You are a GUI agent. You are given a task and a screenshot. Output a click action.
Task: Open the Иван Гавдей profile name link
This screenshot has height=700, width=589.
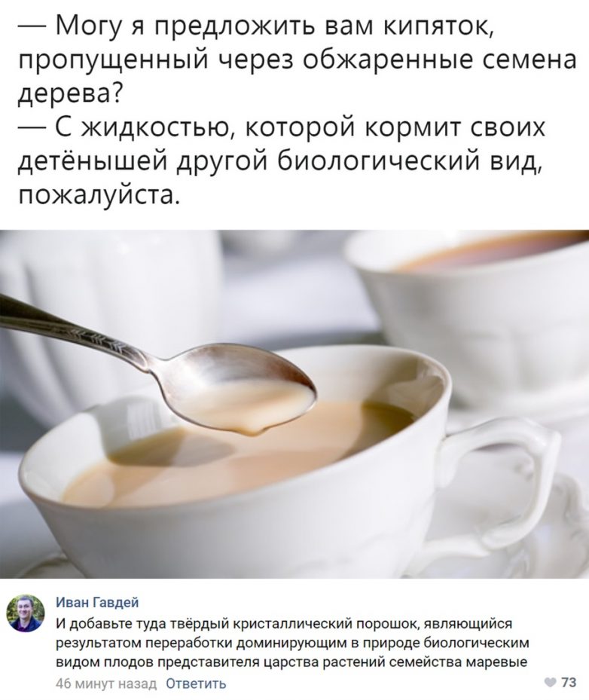(97, 602)
